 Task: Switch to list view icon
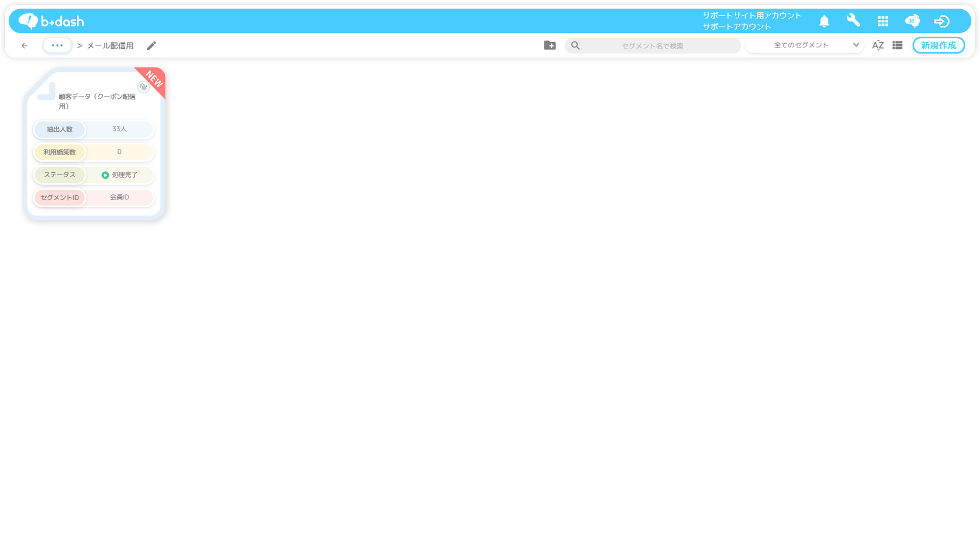(897, 45)
